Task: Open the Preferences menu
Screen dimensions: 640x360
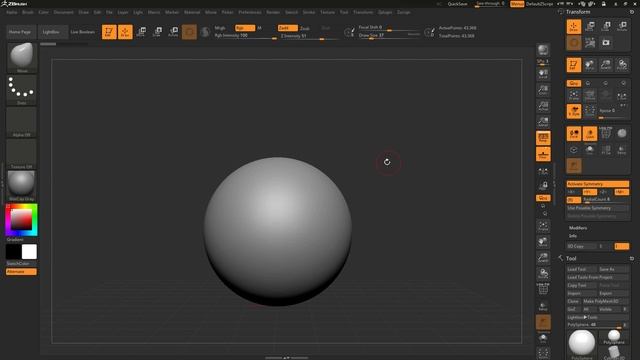Action: (250, 12)
